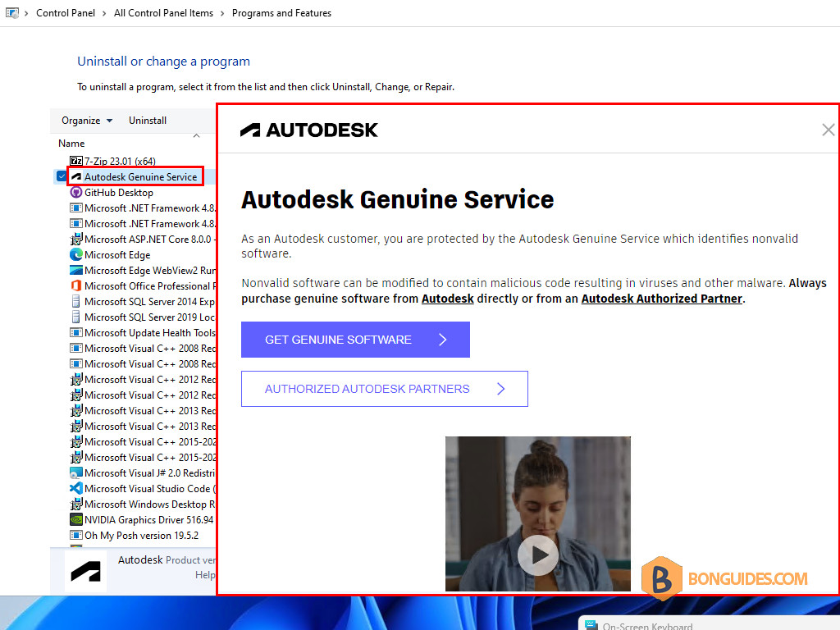
Task: Click the NVIDIA Graphics Driver icon
Action: coord(76,519)
